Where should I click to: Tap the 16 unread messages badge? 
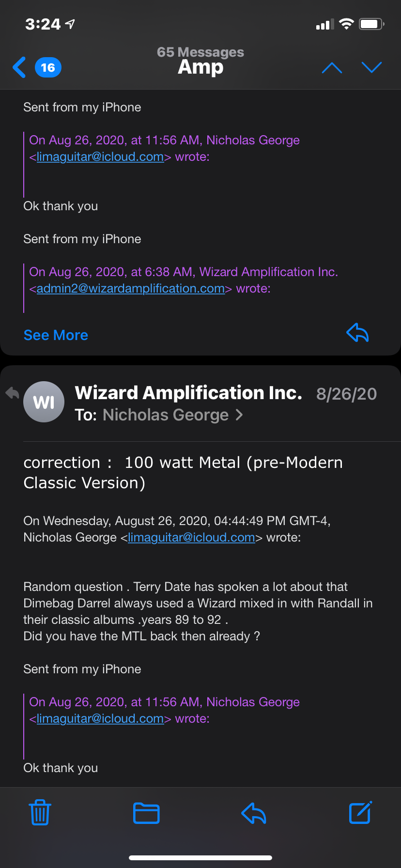pyautogui.click(x=48, y=67)
